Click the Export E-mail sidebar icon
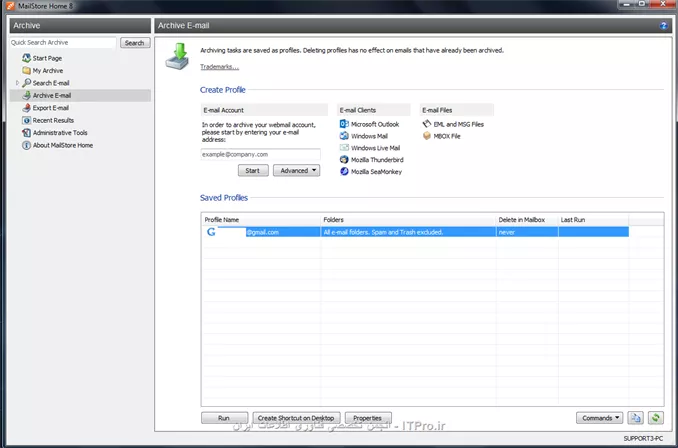The width and height of the screenshot is (678, 448). [x=26, y=108]
